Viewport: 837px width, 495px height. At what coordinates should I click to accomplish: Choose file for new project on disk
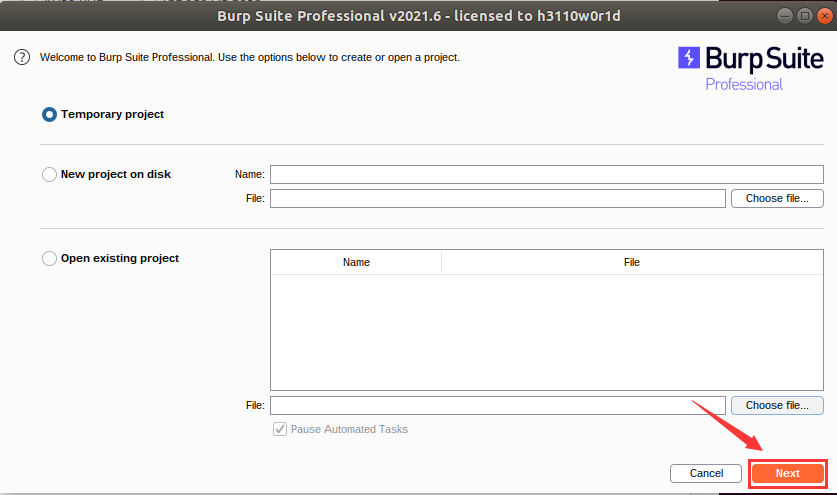pos(777,199)
